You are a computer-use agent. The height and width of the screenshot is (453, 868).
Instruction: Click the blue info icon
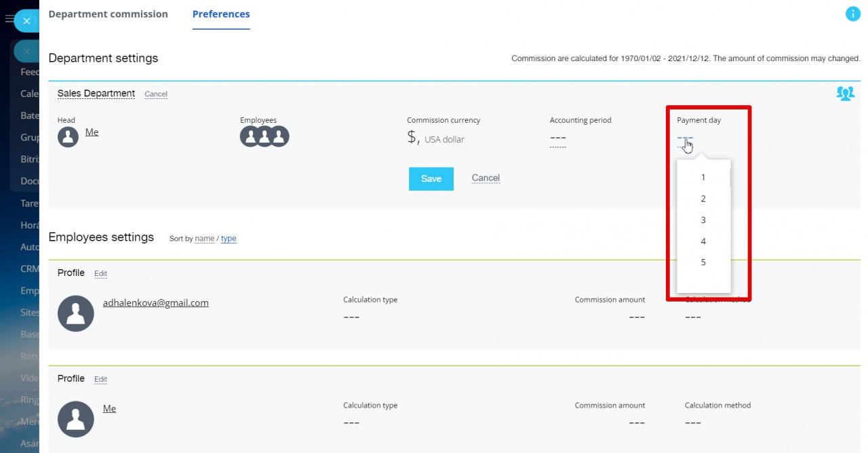tap(852, 14)
